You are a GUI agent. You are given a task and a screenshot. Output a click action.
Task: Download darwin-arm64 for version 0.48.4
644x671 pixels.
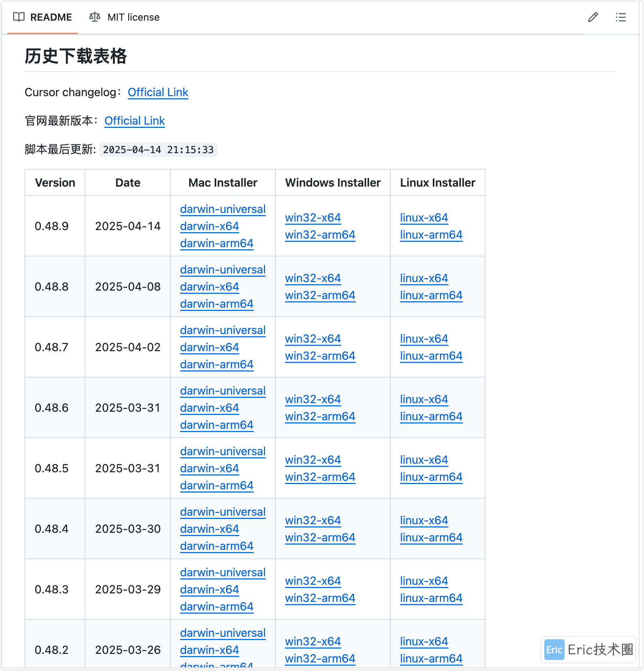pyautogui.click(x=217, y=546)
